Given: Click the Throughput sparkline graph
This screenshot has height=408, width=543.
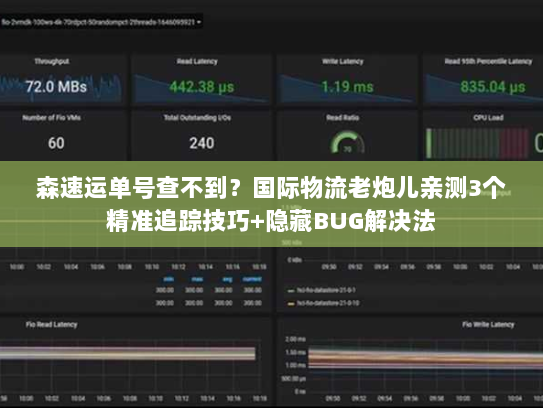Looking at the screenshot, I should click(x=61, y=88).
